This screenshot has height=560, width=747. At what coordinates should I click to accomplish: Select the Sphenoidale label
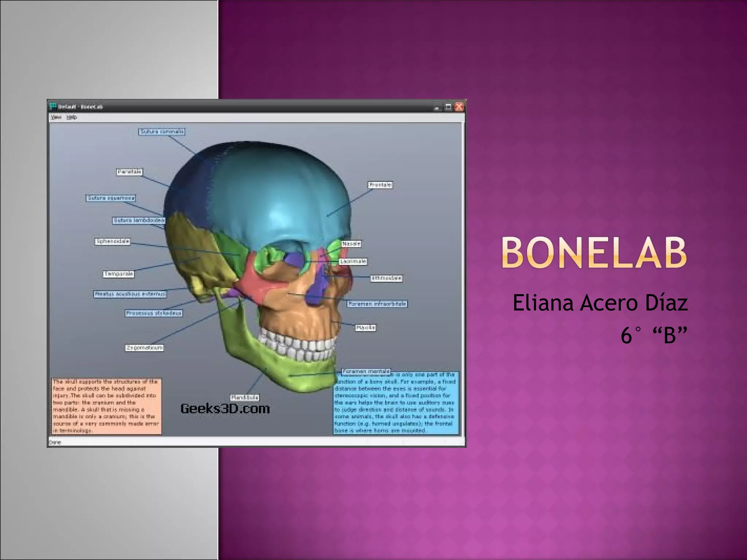pos(113,241)
